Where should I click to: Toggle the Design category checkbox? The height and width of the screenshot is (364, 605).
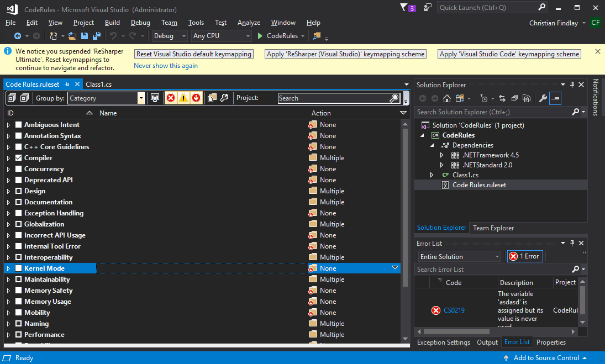pyautogui.click(x=19, y=191)
